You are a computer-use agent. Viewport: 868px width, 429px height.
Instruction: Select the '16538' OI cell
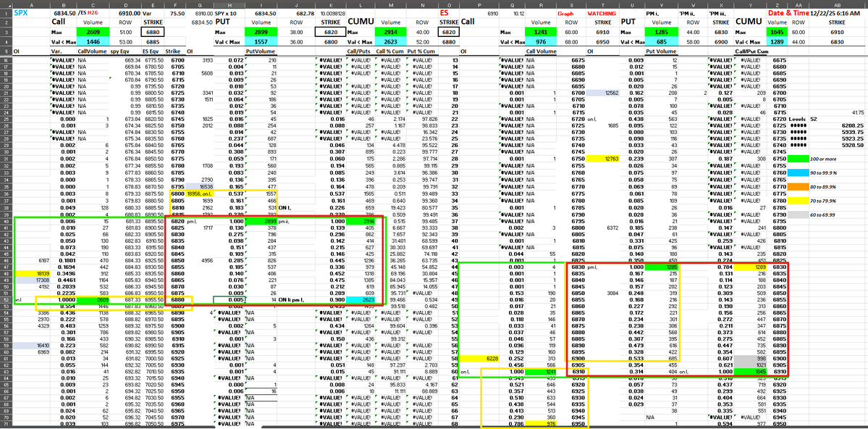tap(199, 188)
